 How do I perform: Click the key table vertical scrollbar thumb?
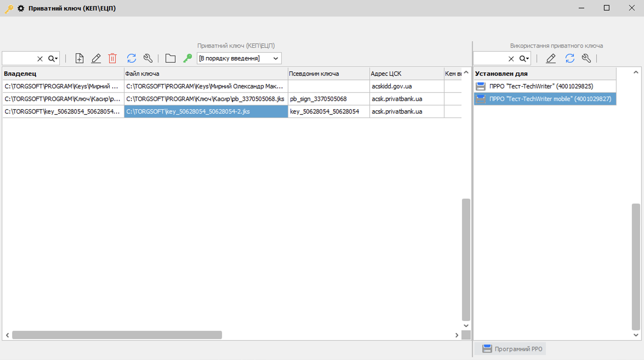[466, 260]
